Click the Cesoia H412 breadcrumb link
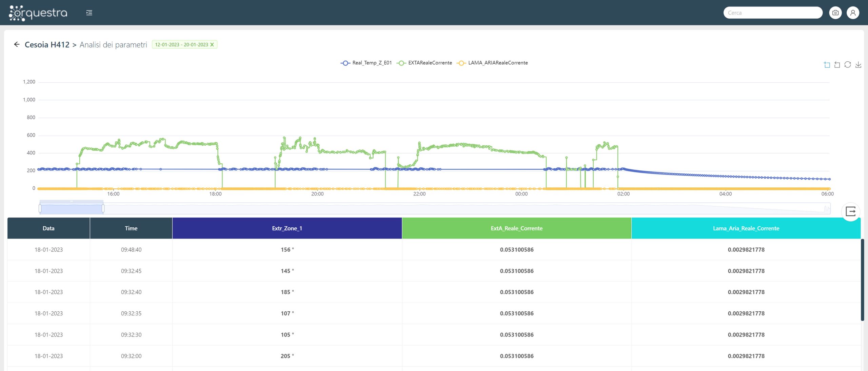Image resolution: width=868 pixels, height=371 pixels. click(x=47, y=45)
